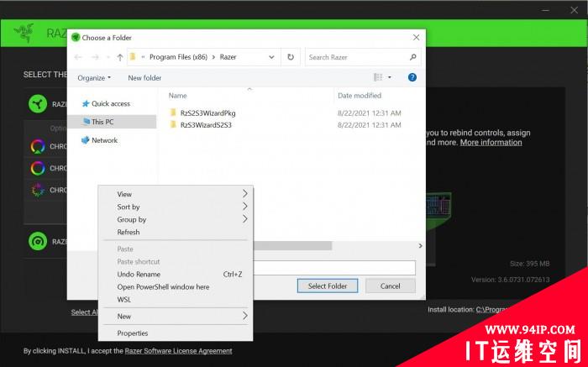The width and height of the screenshot is (588, 367).
Task: Click the Razer breadcrumb segment
Action: (228, 57)
